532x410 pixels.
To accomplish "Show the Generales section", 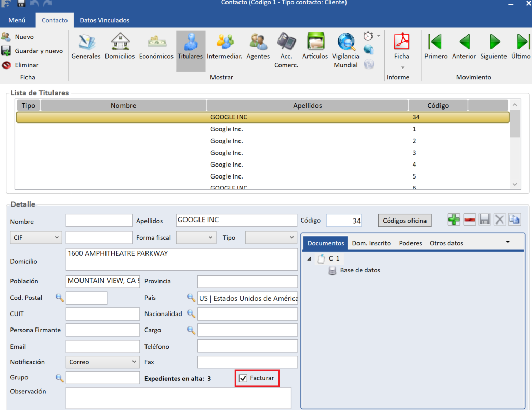I will 86,46.
